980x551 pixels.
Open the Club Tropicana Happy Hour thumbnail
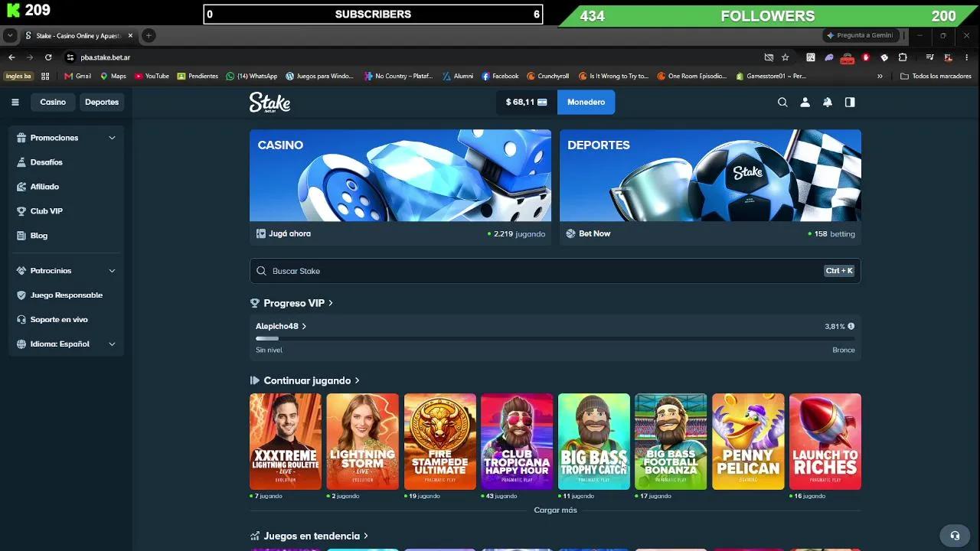tap(517, 442)
